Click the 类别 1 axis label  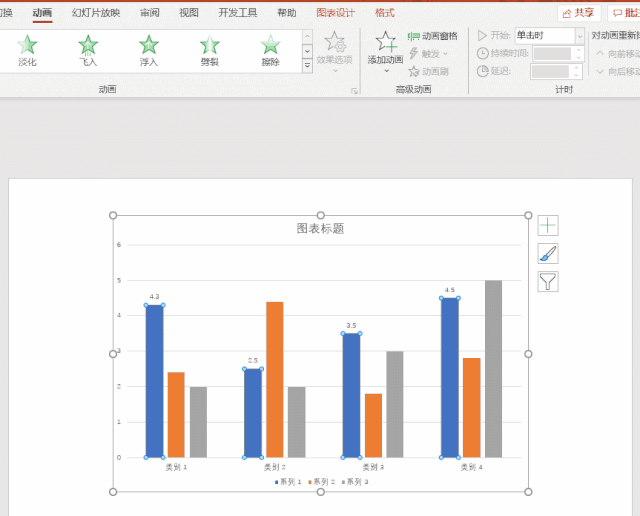tap(176, 467)
